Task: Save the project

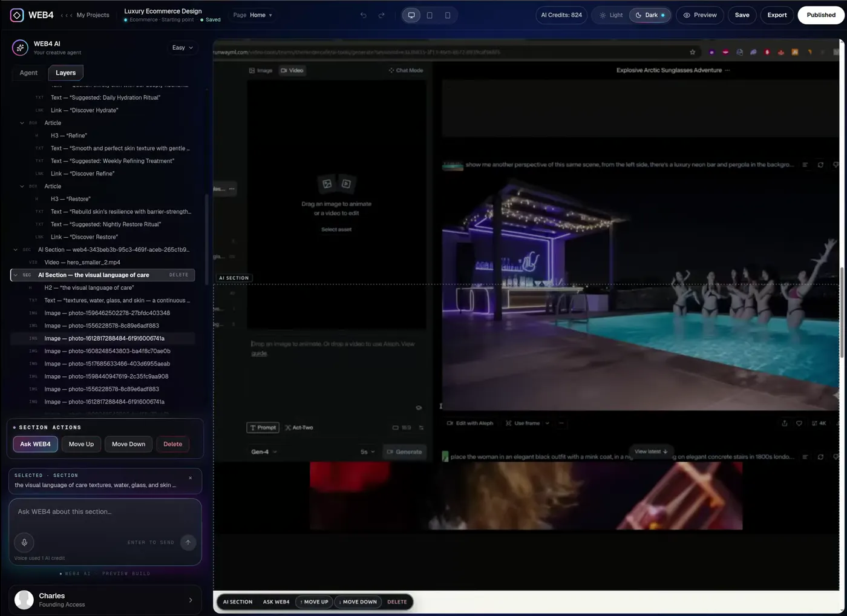Action: pos(742,15)
